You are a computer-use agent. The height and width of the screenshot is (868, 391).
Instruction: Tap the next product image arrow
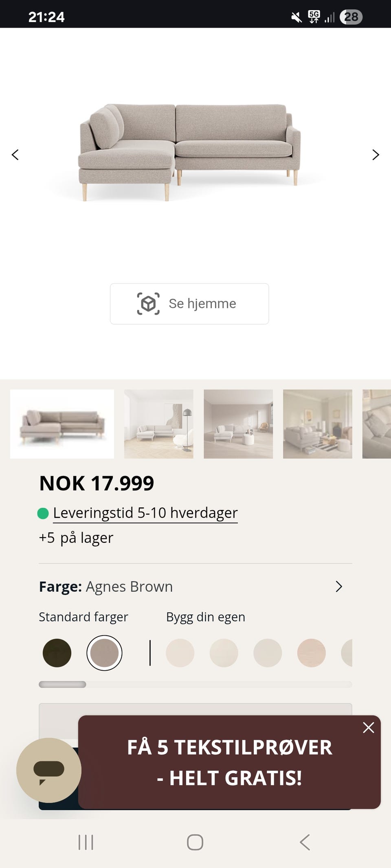click(375, 155)
